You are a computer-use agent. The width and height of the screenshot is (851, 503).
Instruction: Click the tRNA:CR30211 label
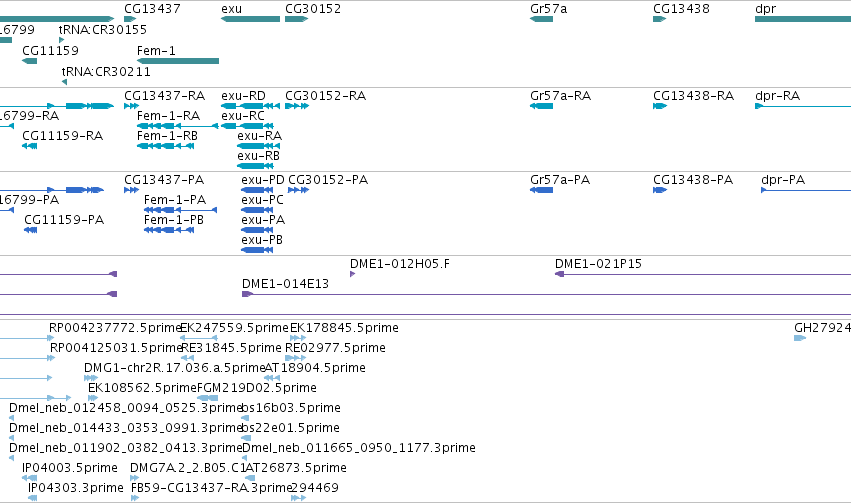coord(106,72)
